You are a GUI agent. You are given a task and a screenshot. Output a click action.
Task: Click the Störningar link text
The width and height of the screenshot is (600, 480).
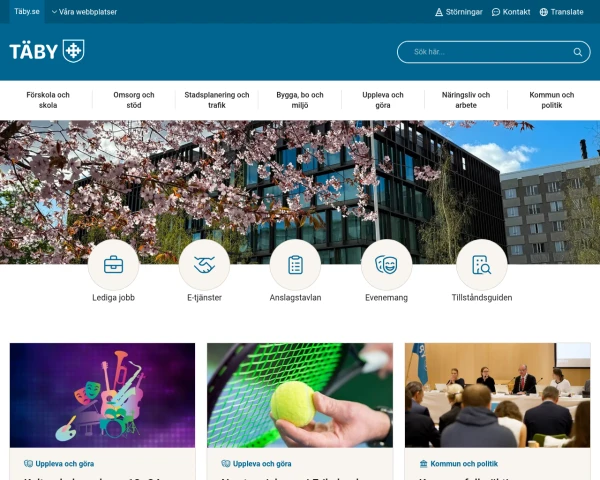pos(464,12)
